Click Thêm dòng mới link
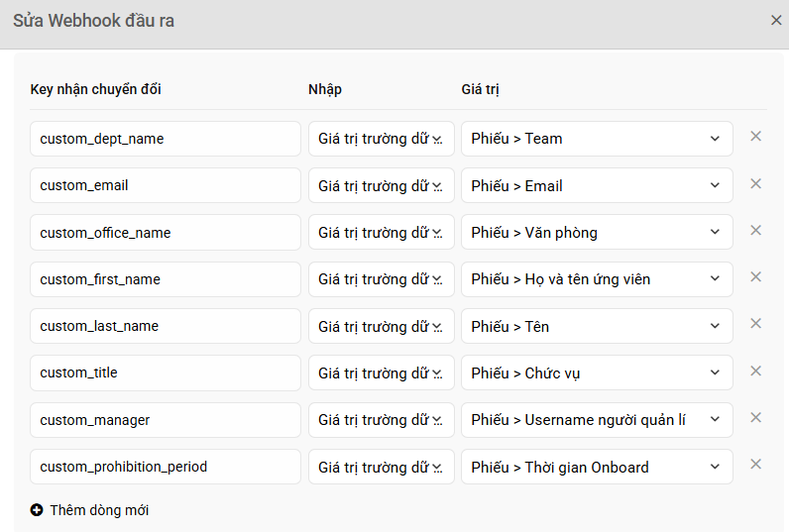Viewport: 789px width, 532px height. pos(99,510)
